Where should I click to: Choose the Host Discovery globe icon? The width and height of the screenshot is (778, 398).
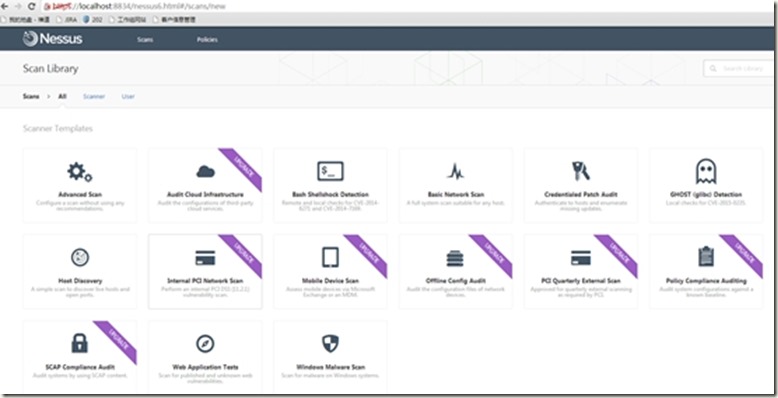80,258
